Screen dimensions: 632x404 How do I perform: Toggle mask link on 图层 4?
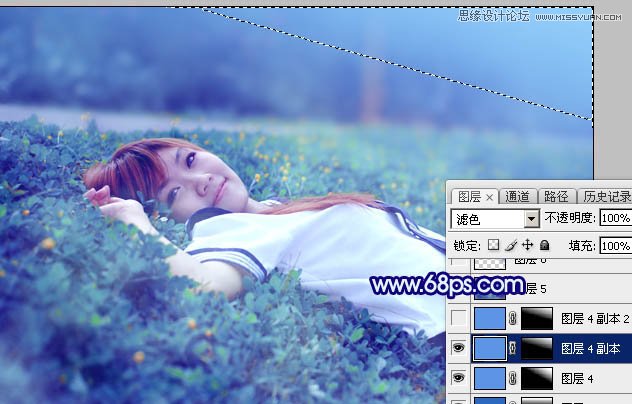coord(513,378)
